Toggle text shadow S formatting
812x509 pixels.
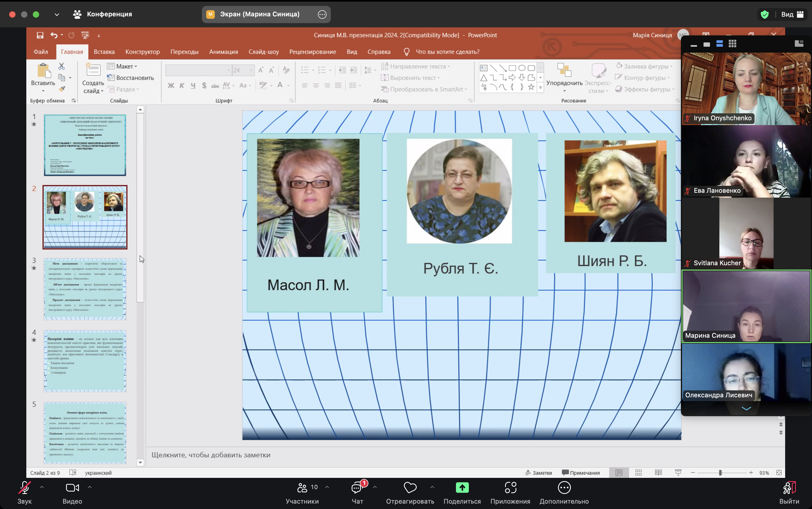point(204,86)
